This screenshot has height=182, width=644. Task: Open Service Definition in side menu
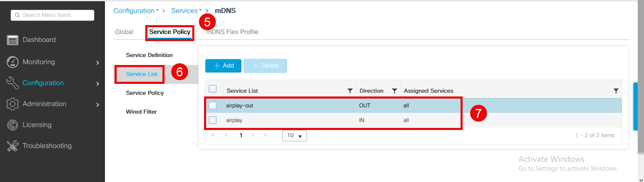[x=149, y=55]
